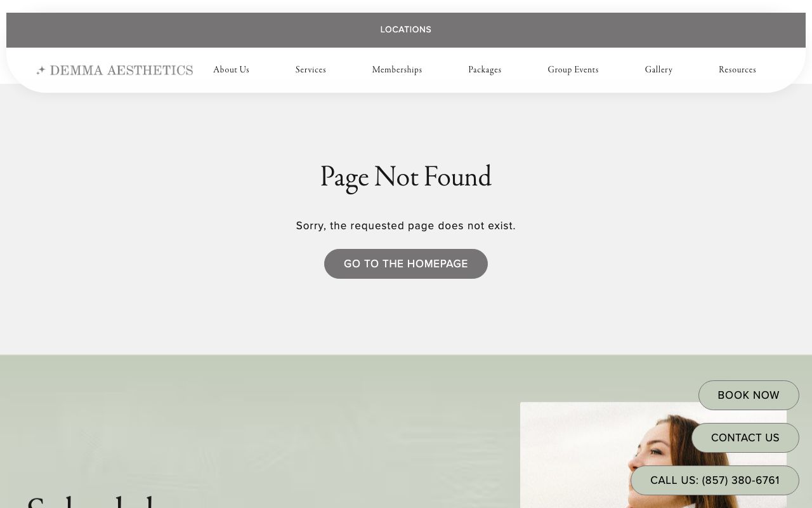Click the gray top bar beside LOCATIONS

point(190,30)
